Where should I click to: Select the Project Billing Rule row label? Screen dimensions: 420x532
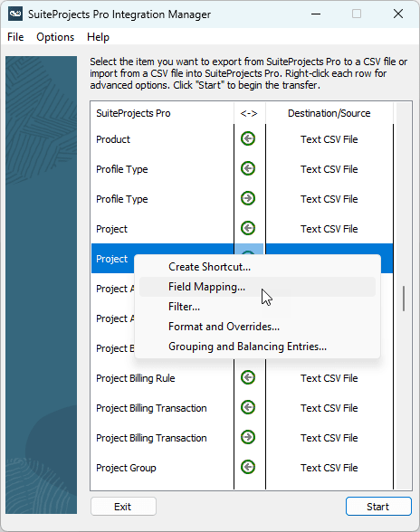(136, 378)
